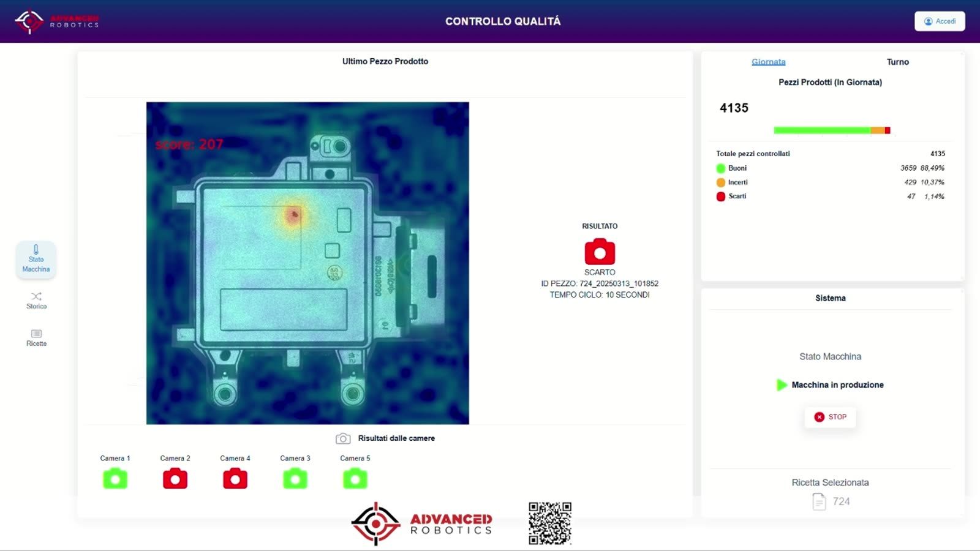Screen dimensions: 980x551
Task: Click the green play icon for Macchina in produzione
Action: pos(782,385)
